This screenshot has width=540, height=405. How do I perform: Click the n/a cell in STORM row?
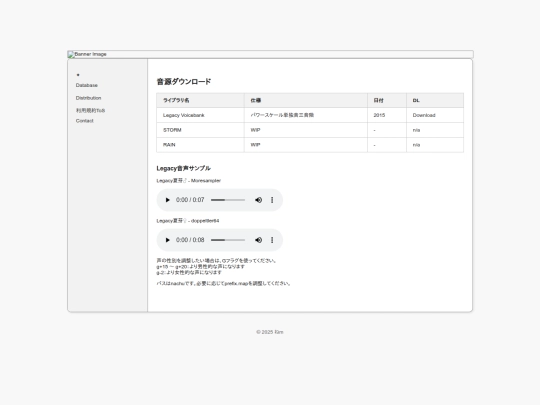(x=435, y=130)
